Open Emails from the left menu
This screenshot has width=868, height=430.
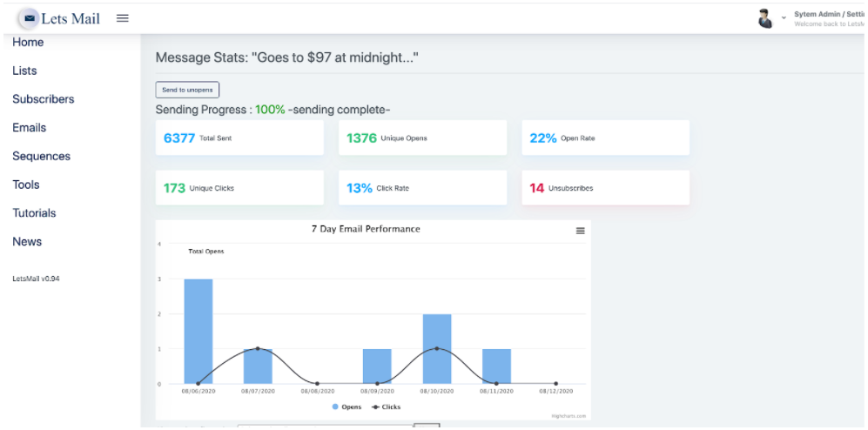coord(30,128)
